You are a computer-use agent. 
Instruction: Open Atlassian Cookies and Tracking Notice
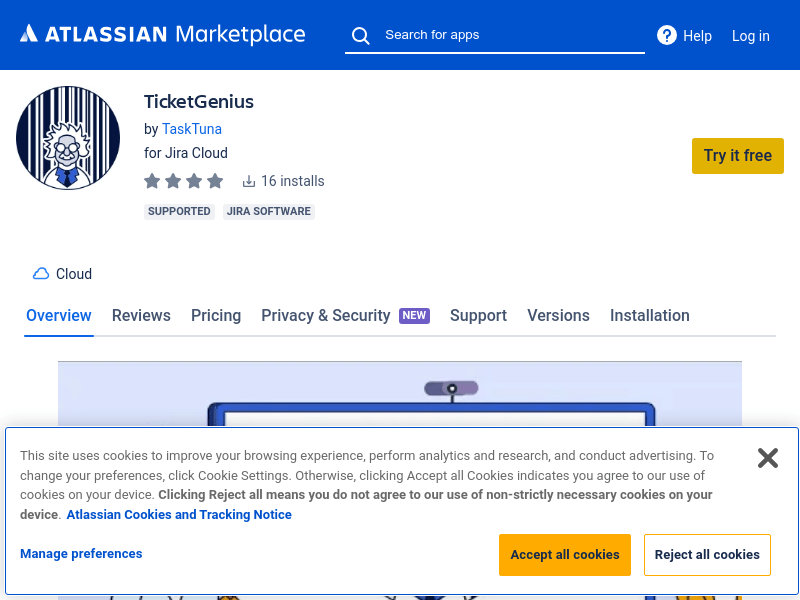pos(179,514)
